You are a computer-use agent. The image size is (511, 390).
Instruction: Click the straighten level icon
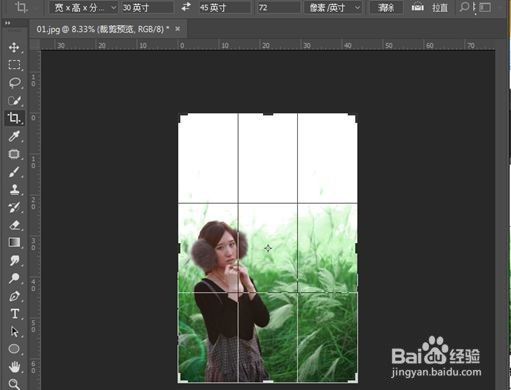click(x=417, y=7)
